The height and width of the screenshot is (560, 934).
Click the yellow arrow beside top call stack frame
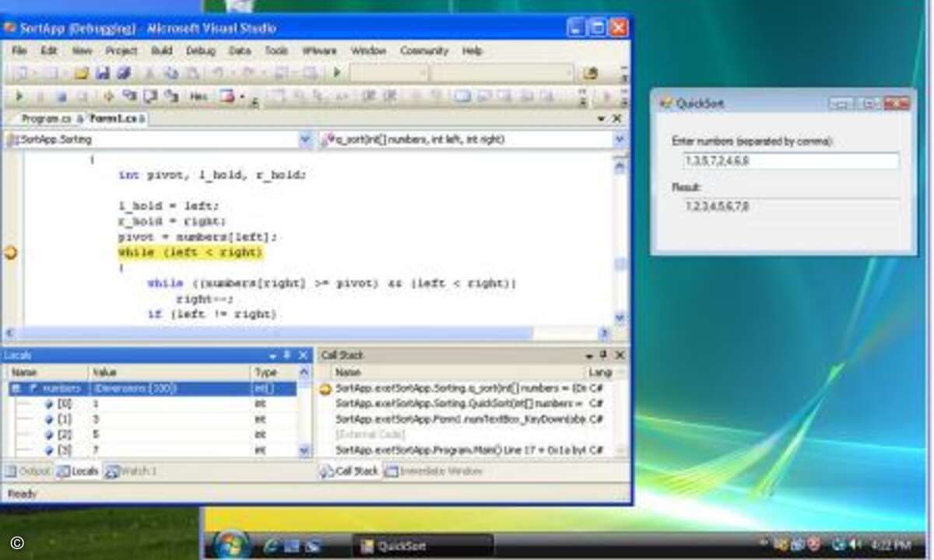(x=325, y=388)
